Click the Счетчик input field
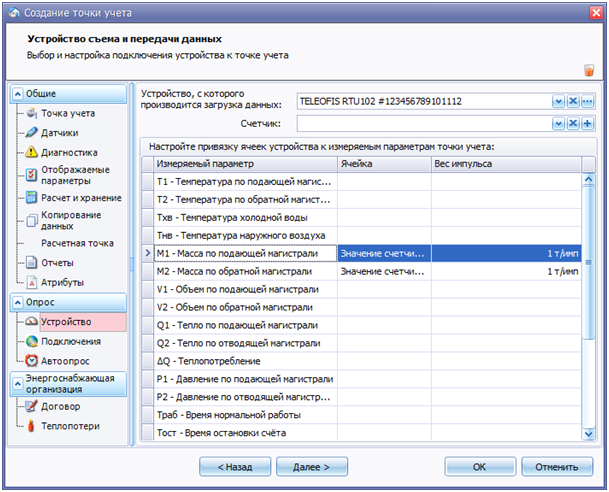Screen dimensions: 609x492 tap(424, 124)
